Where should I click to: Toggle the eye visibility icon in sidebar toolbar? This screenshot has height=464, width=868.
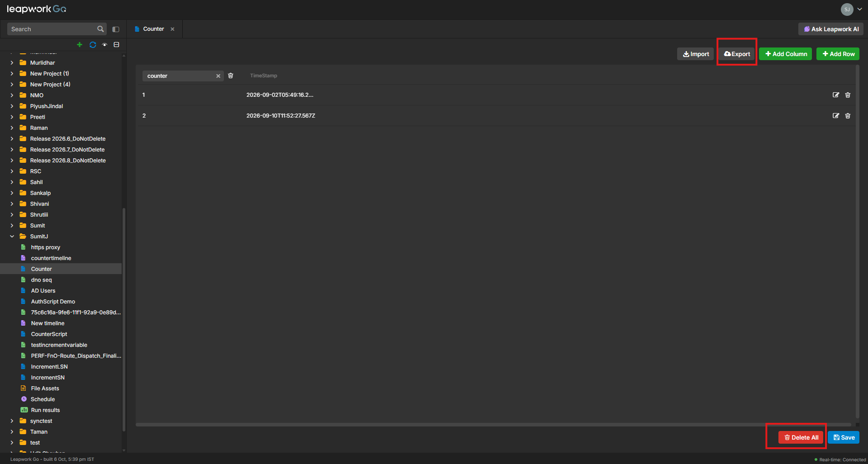pos(104,45)
